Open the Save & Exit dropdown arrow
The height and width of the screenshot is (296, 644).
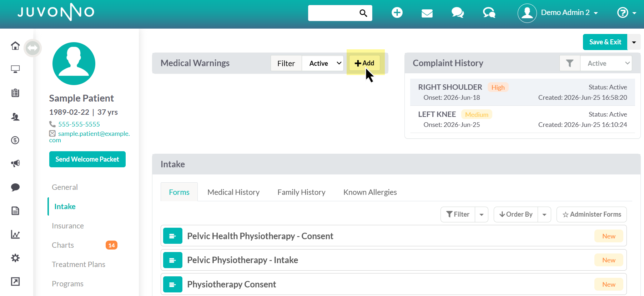[x=634, y=42]
